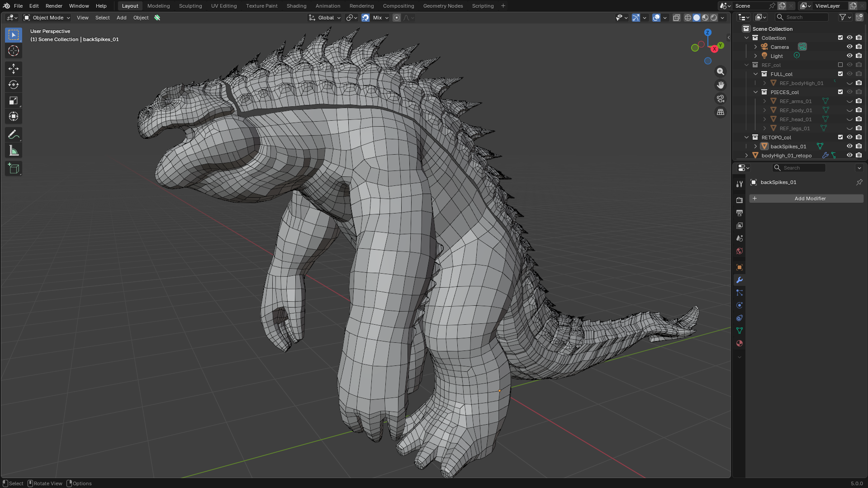Expand the Camera outliner row
Image resolution: width=868 pixels, height=488 pixels.
coord(755,47)
